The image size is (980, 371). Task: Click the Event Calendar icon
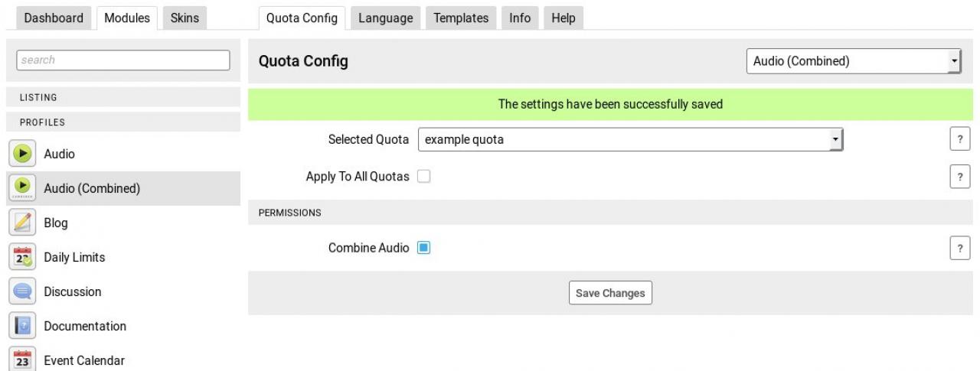click(23, 360)
